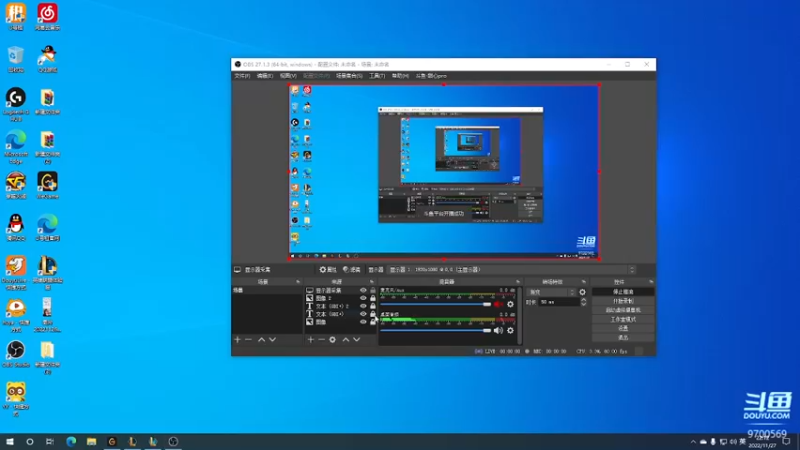Click 启动虚拟摄像机 Start Virtual Camera button
The width and height of the screenshot is (800, 450).
point(623,310)
